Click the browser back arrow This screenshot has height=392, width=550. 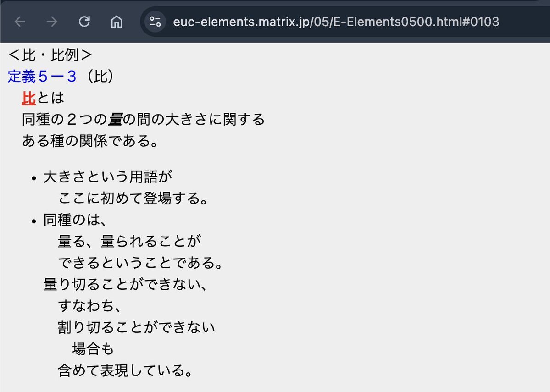(20, 22)
